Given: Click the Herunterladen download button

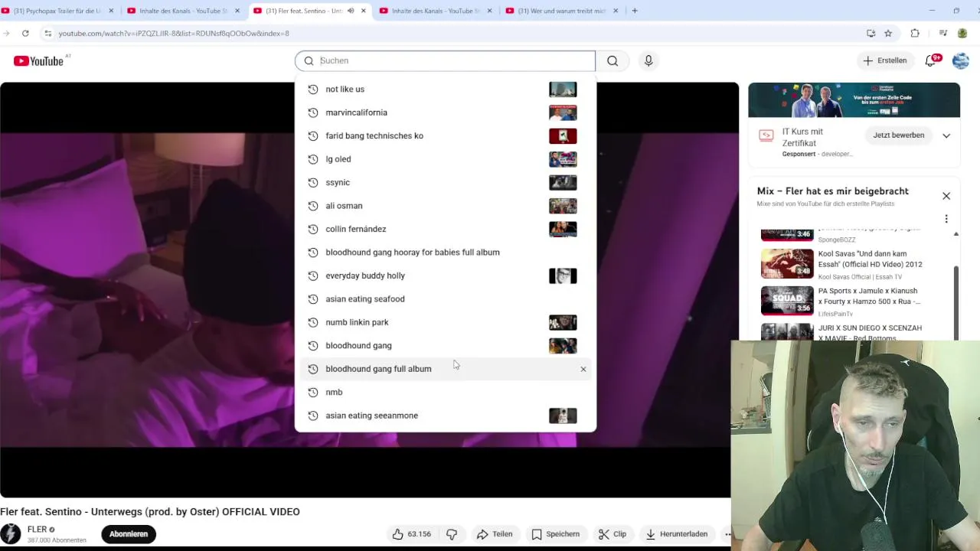Looking at the screenshot, I should [x=677, y=534].
